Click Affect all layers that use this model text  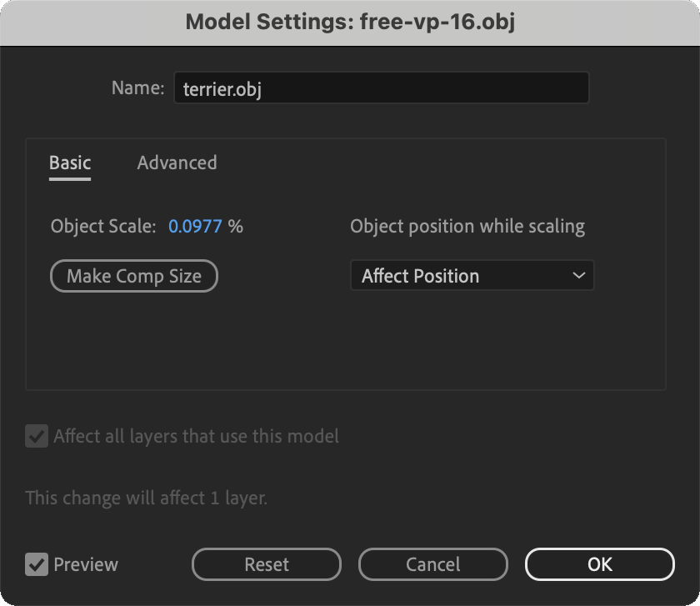point(197,436)
